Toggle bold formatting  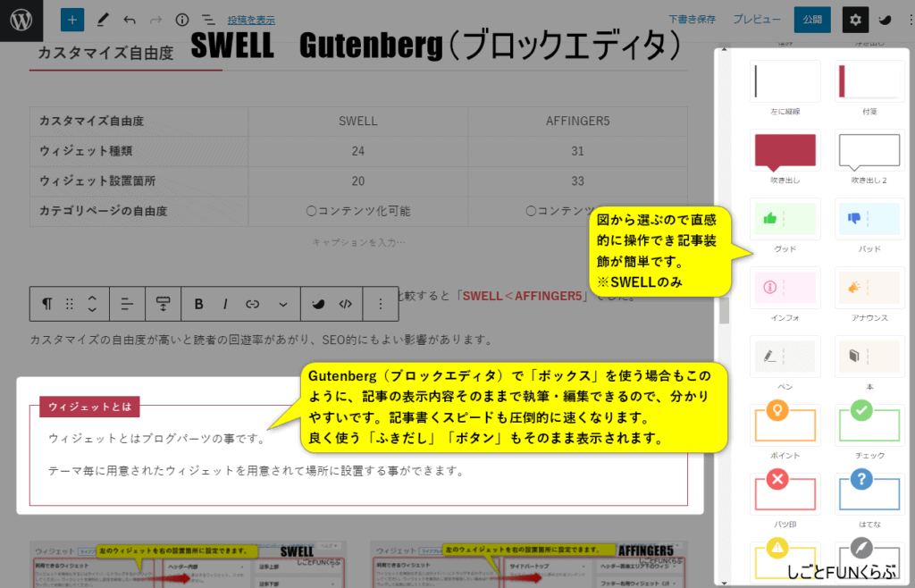click(198, 304)
